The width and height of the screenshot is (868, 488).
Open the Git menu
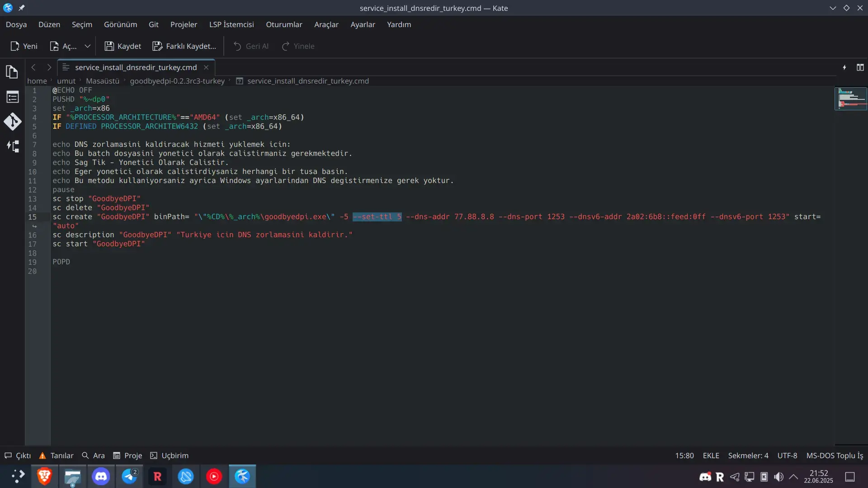(x=154, y=24)
